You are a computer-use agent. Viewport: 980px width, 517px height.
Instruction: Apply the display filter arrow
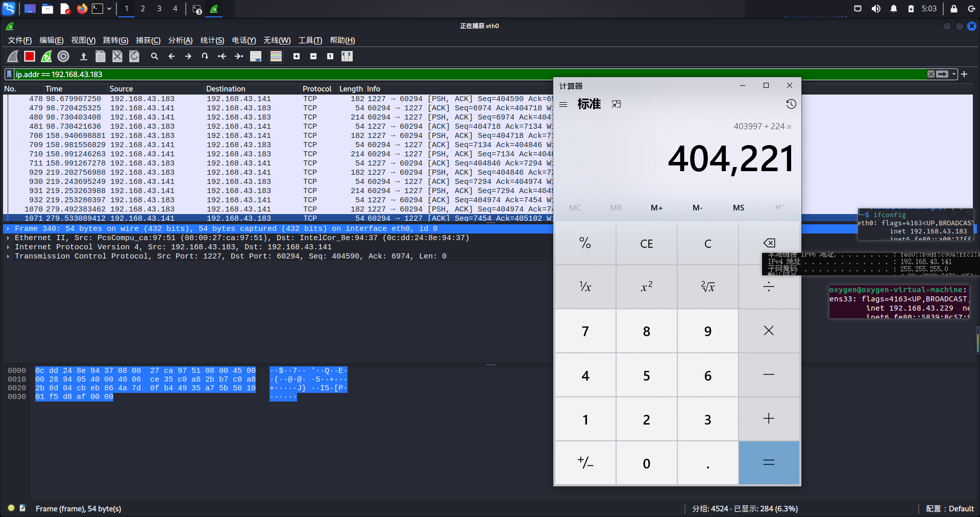tap(942, 74)
